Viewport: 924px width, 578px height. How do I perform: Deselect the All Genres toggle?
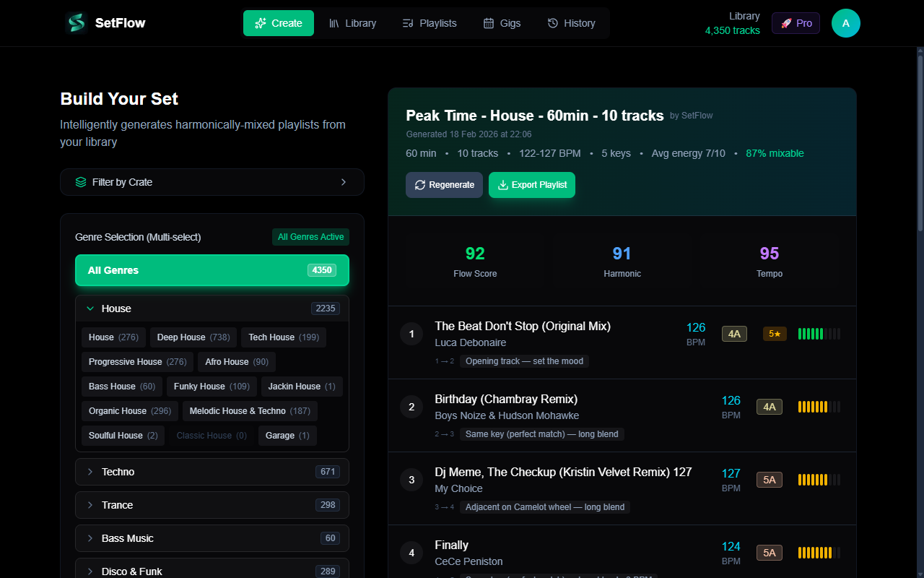click(212, 269)
